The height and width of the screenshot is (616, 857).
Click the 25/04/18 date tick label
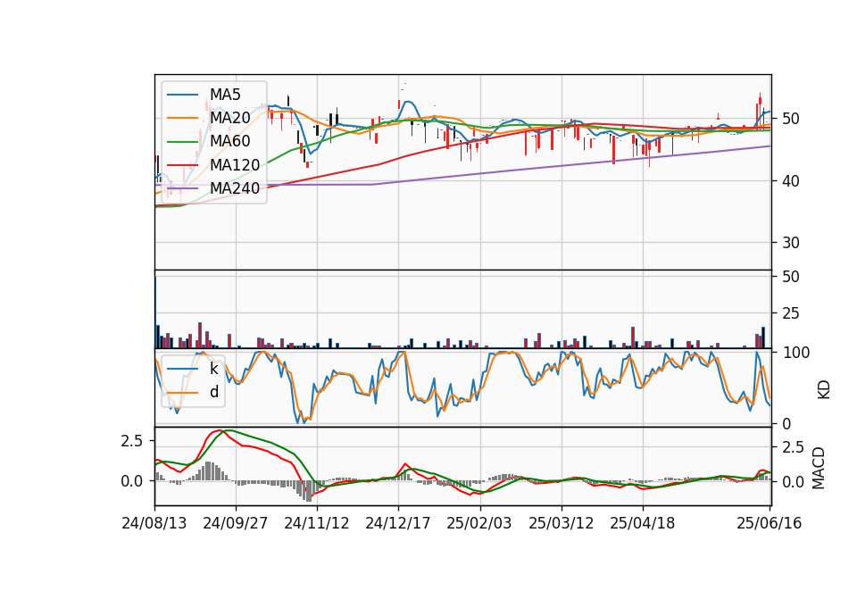[642, 523]
